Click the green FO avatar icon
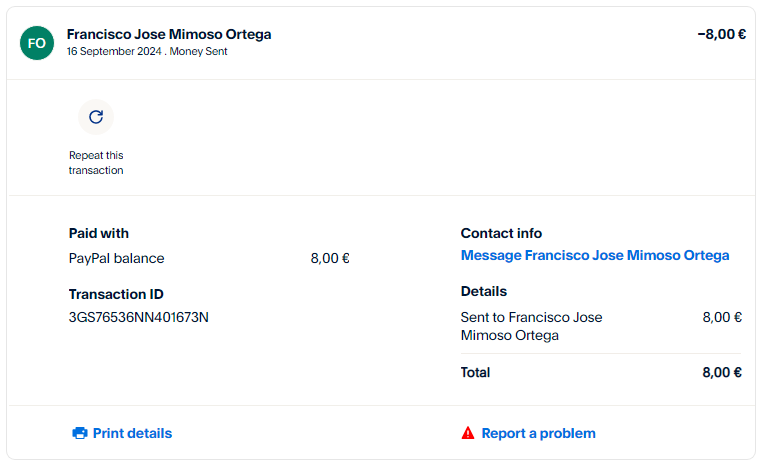 [x=36, y=43]
